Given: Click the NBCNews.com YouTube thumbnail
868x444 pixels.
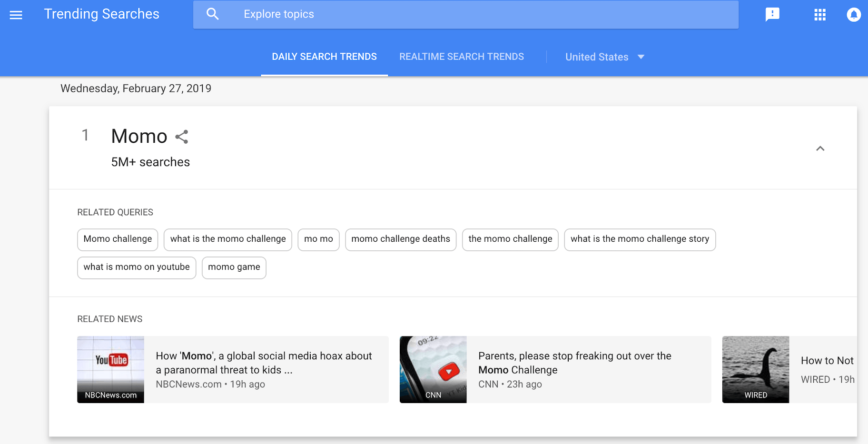Looking at the screenshot, I should point(110,369).
